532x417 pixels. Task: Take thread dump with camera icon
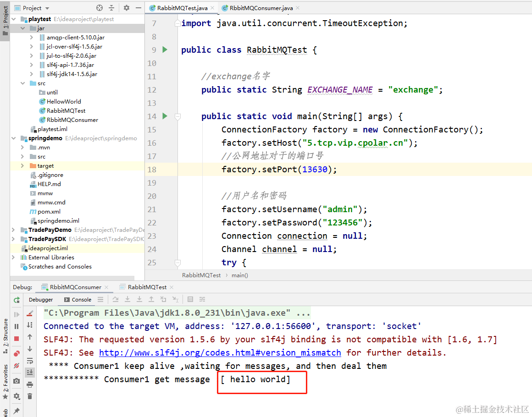click(17, 381)
